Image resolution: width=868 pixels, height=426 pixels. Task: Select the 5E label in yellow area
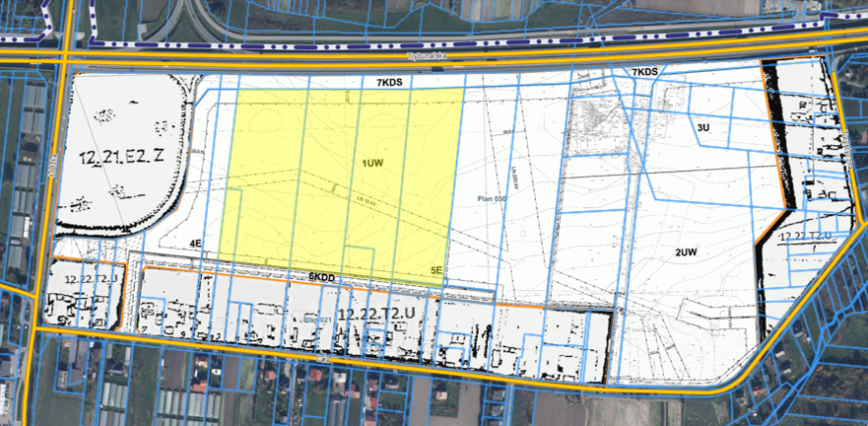tap(436, 270)
